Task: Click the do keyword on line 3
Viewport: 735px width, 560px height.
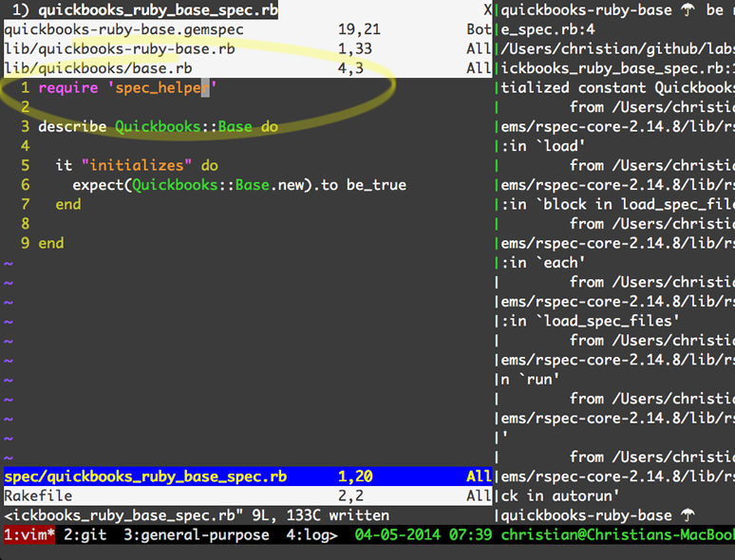Action: click(x=270, y=127)
